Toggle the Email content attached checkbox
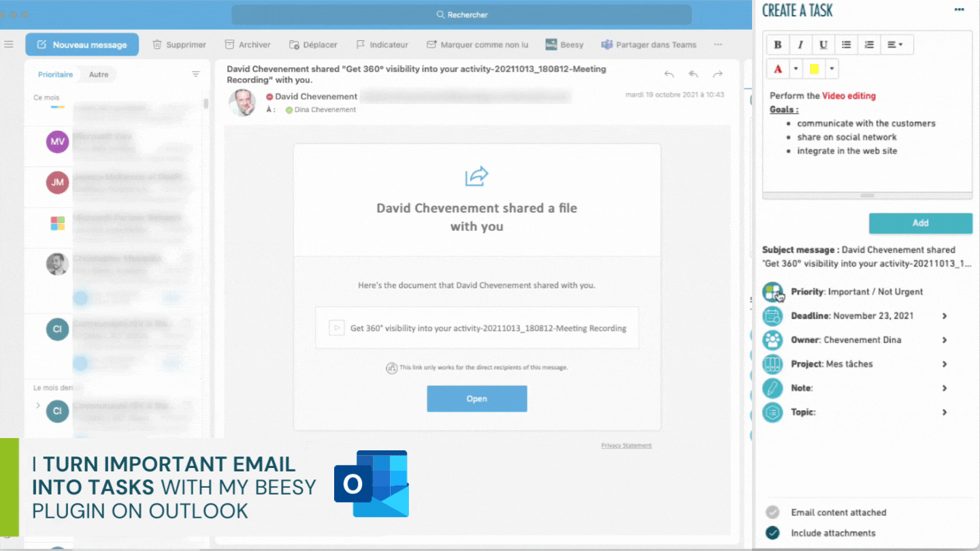 [772, 512]
